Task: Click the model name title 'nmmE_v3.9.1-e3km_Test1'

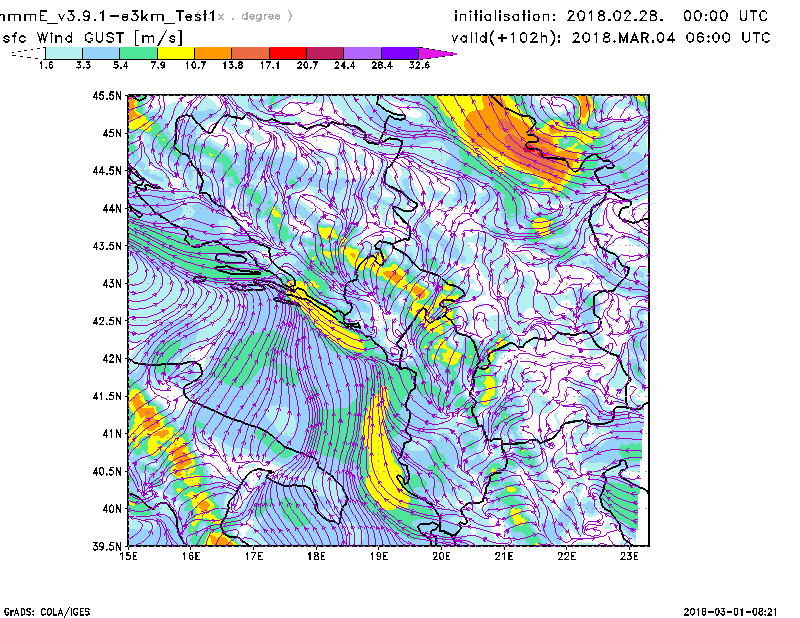Action: [107, 16]
